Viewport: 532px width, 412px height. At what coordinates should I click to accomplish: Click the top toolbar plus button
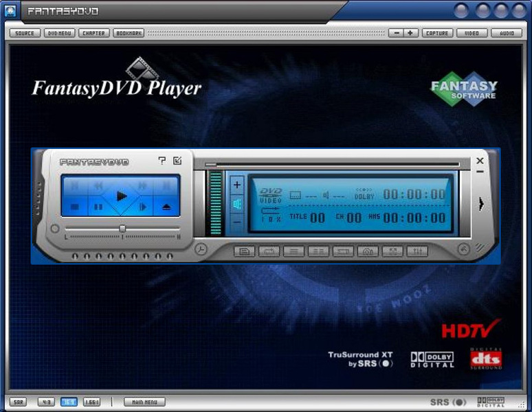click(410, 33)
